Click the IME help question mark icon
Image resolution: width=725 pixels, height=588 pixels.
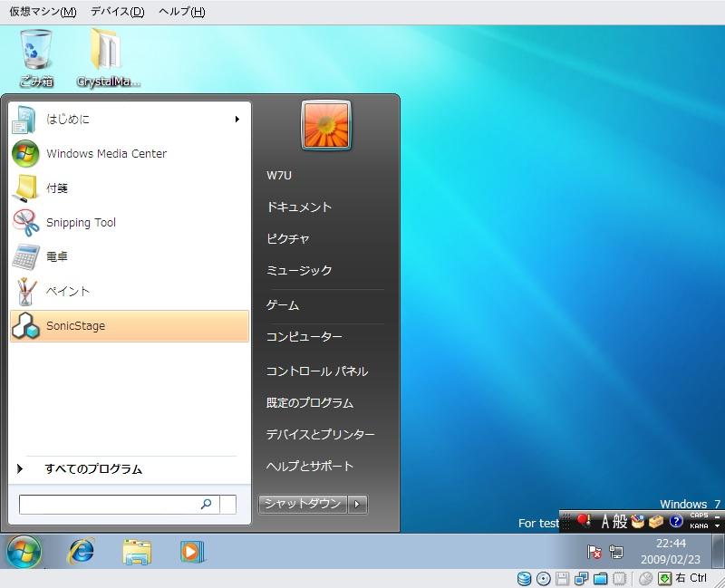tap(676, 522)
